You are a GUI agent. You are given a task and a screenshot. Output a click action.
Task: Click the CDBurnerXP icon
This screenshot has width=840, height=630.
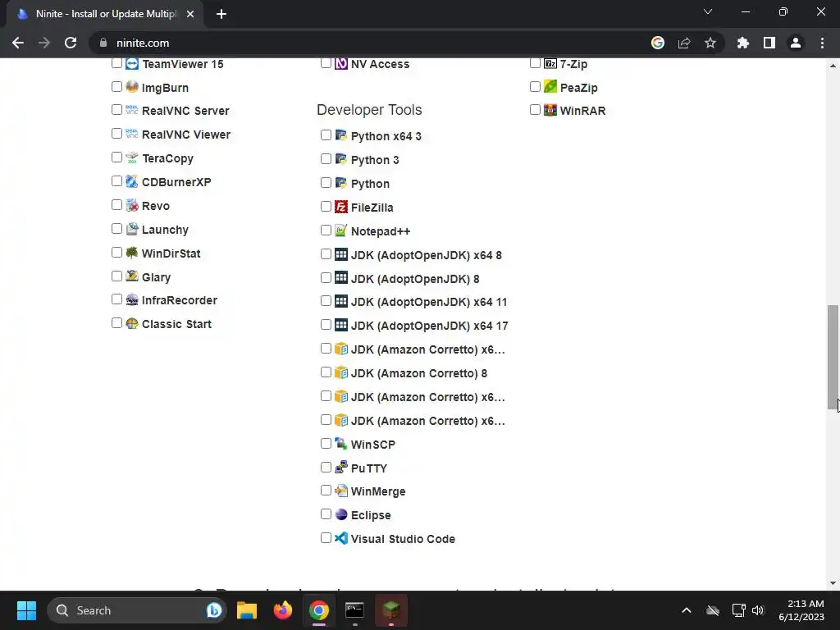pyautogui.click(x=132, y=181)
